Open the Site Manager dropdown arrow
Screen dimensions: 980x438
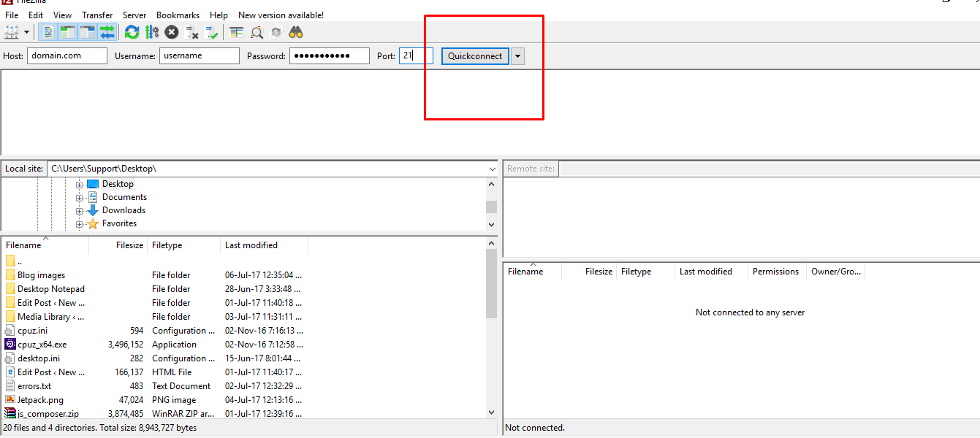27,32
